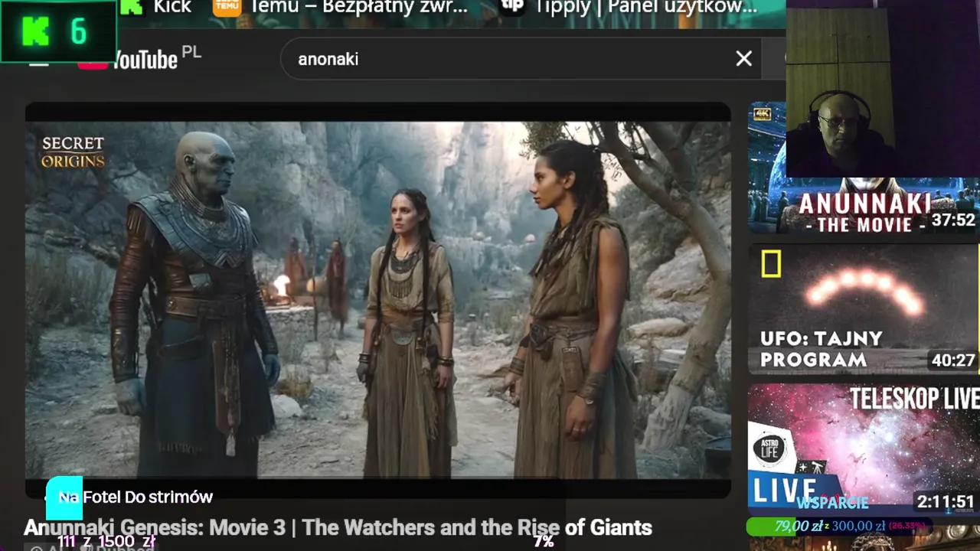This screenshot has width=980, height=551.
Task: Open the Teleskop Live stream thumbnail
Action: (x=863, y=448)
